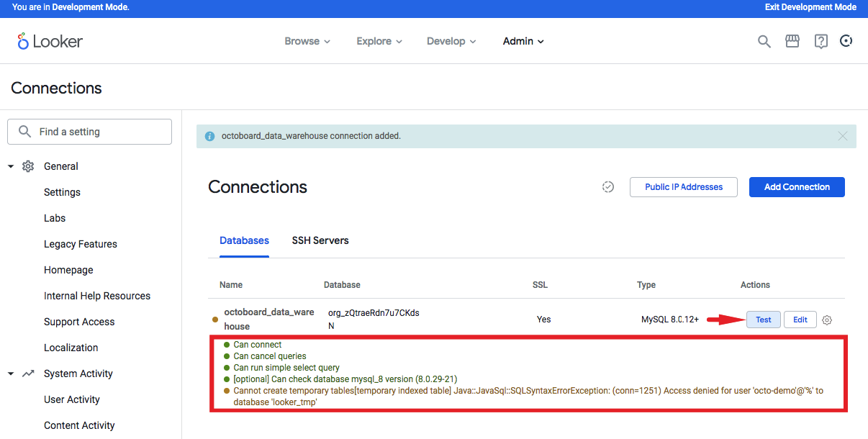This screenshot has height=439, width=868.
Task: Test the octoboard_data_warehouse connection
Action: (x=764, y=320)
